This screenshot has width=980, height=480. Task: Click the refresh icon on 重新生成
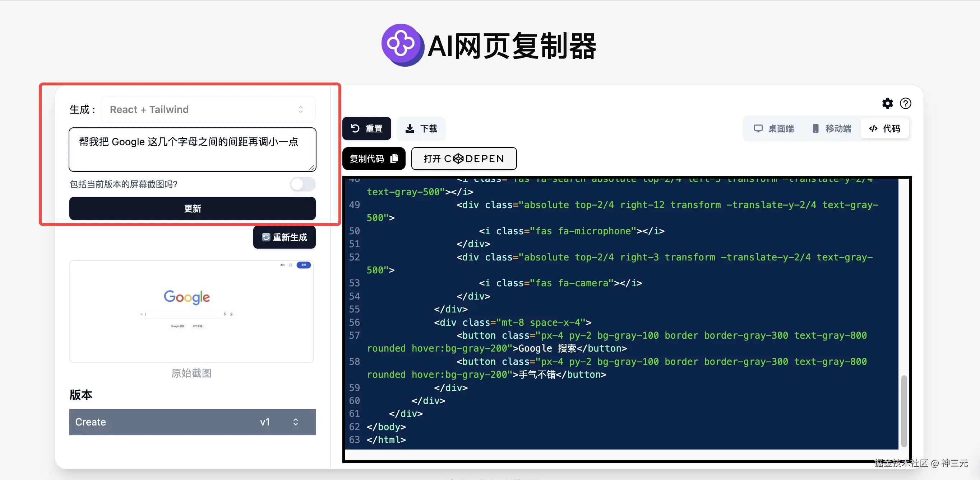pyautogui.click(x=266, y=237)
